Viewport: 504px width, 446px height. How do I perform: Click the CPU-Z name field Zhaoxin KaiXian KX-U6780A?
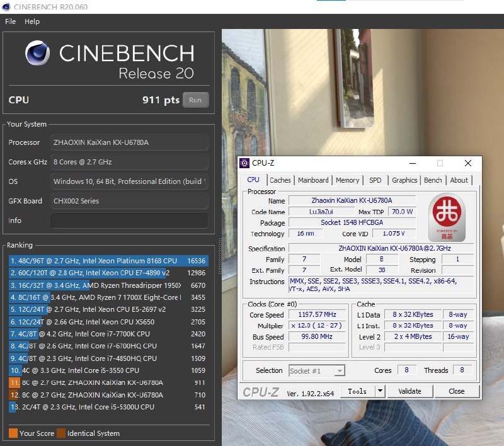[x=352, y=200]
